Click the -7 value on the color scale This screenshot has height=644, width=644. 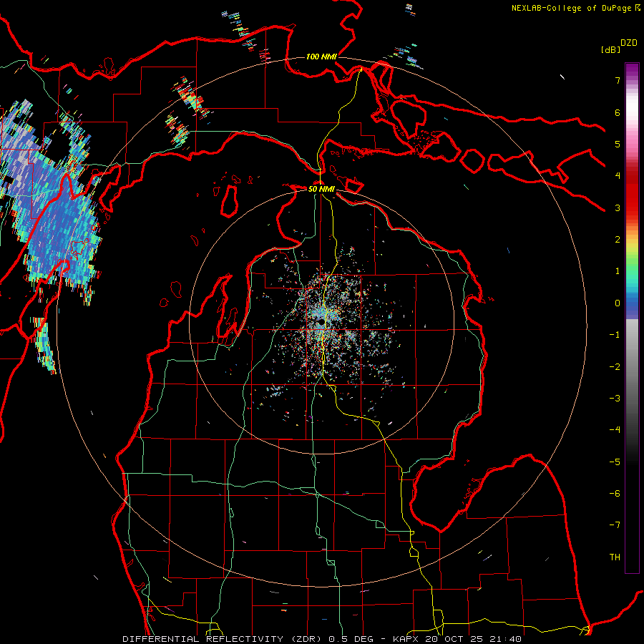(x=615, y=525)
